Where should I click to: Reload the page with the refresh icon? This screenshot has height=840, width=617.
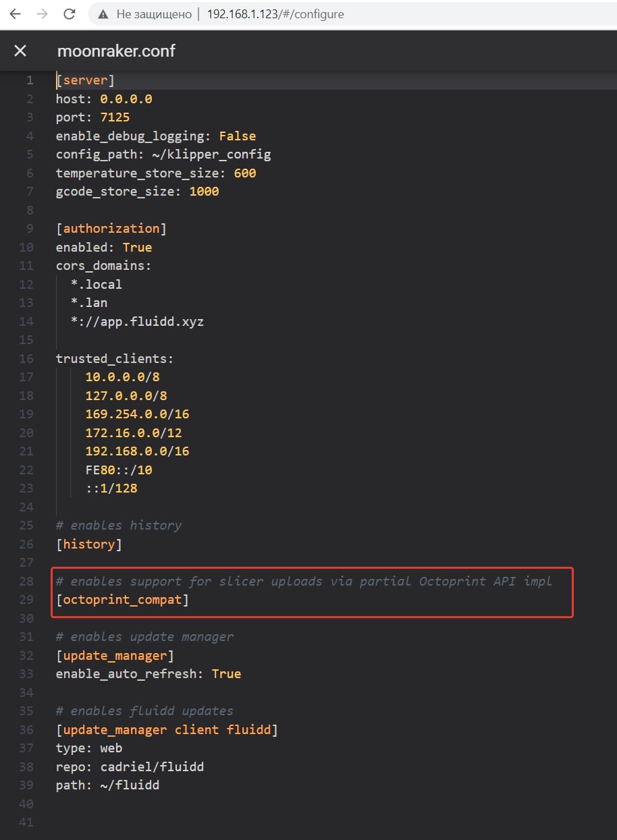(x=69, y=14)
